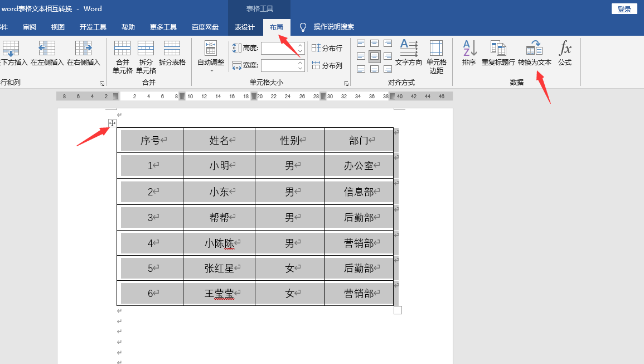Align cell text bottom center
The height and width of the screenshot is (364, 644).
tap(374, 69)
